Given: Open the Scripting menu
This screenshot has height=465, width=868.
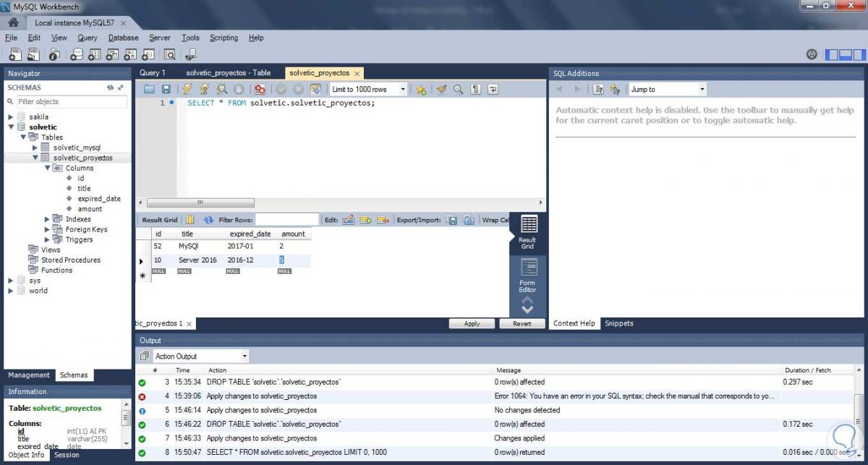Looking at the screenshot, I should pos(224,38).
